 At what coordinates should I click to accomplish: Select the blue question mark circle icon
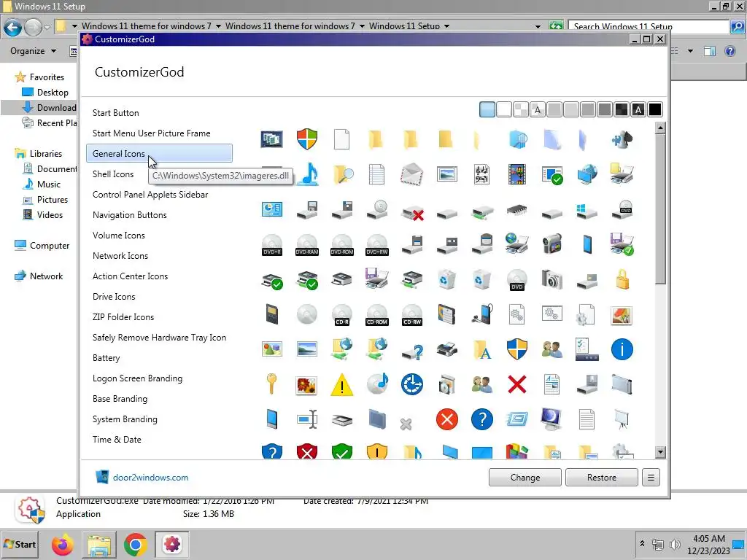(x=481, y=419)
